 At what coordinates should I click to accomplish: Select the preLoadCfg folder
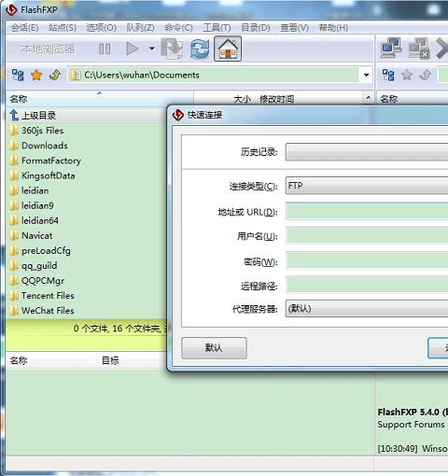[x=87, y=250]
